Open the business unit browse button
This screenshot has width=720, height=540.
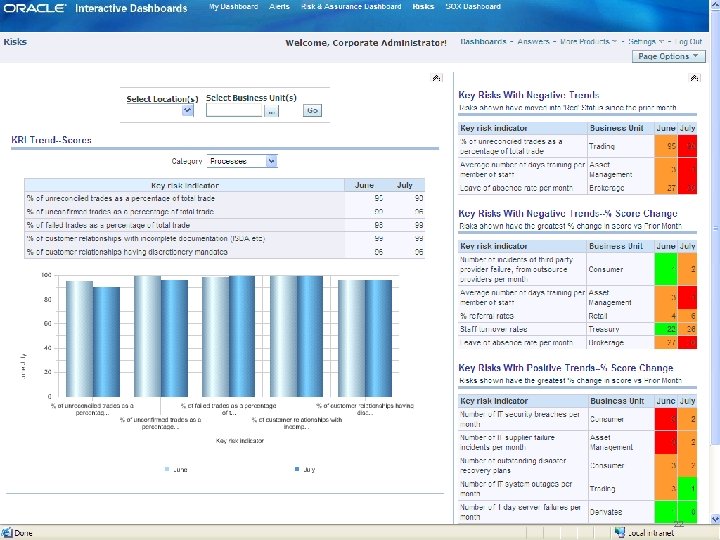[272, 111]
